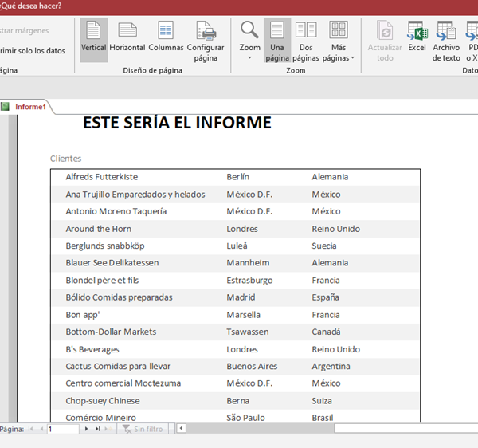Click the page number input field
Image resolution: width=478 pixels, height=448 pixels.
[x=62, y=429]
